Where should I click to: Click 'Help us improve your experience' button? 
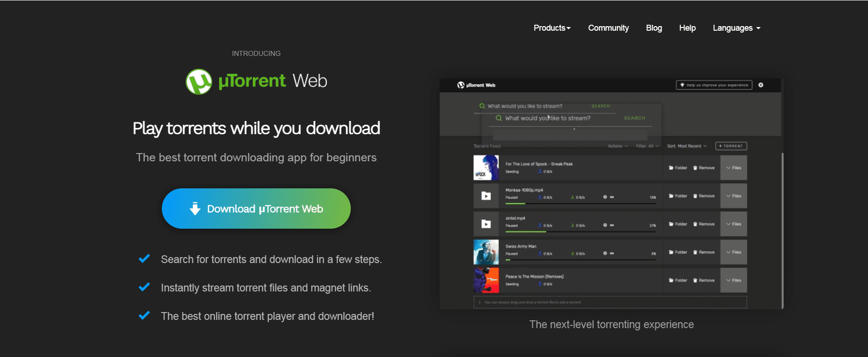coord(714,85)
